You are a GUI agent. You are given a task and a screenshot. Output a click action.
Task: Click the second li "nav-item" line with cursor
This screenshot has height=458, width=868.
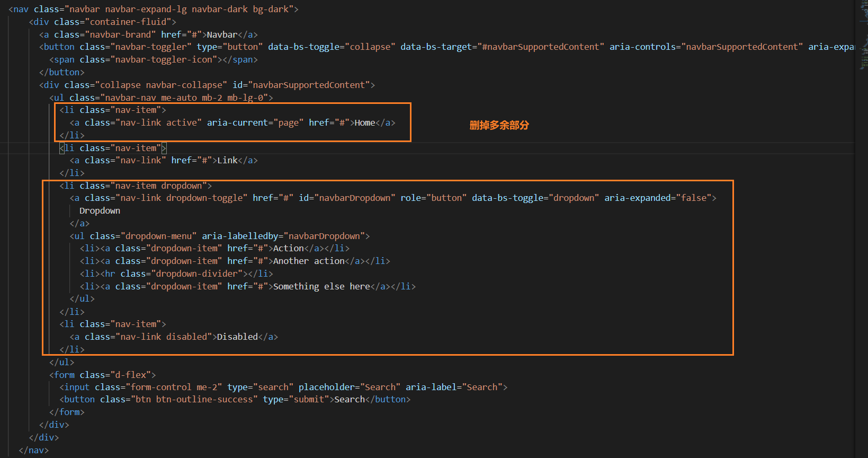click(113, 148)
